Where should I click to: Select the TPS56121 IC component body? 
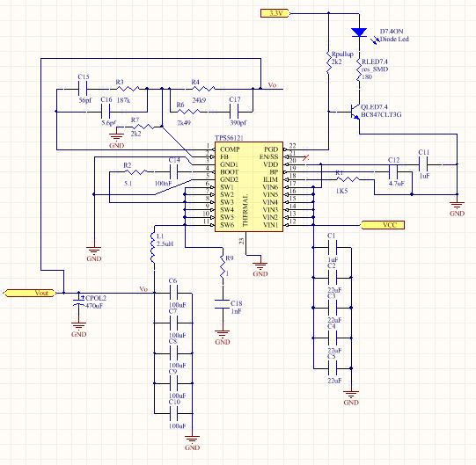tap(249, 187)
